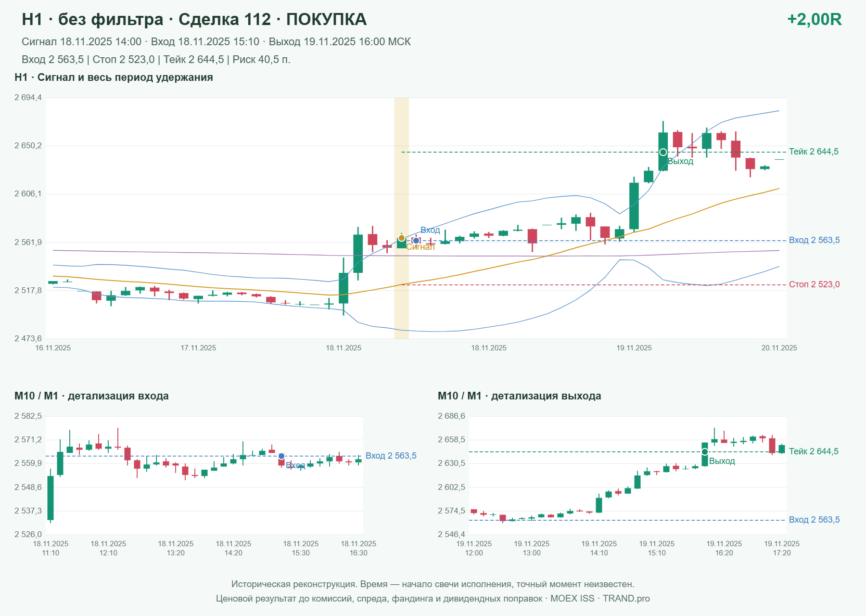The height and width of the screenshot is (616, 866).
Task: Click the 16.11.2025 date axis label
Action: [x=53, y=348]
